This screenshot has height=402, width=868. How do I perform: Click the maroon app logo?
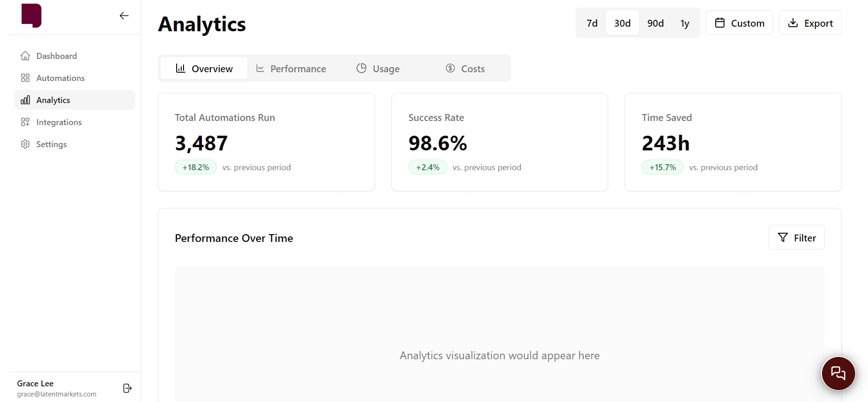31,16
